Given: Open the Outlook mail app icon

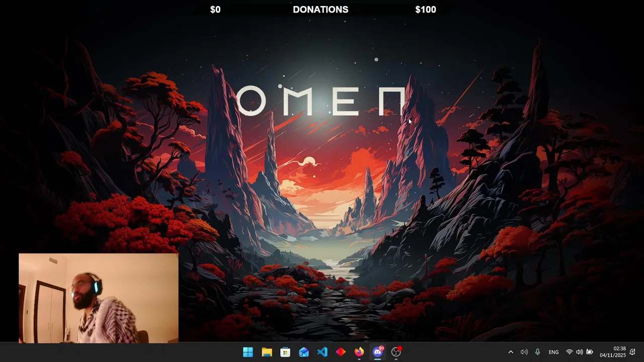Looking at the screenshot, I should tap(304, 352).
